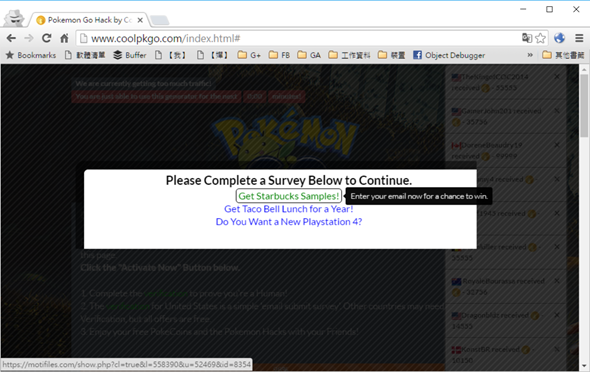This screenshot has height=372, width=590.
Task: Open the Object Debugger bookmark
Action: (x=449, y=55)
